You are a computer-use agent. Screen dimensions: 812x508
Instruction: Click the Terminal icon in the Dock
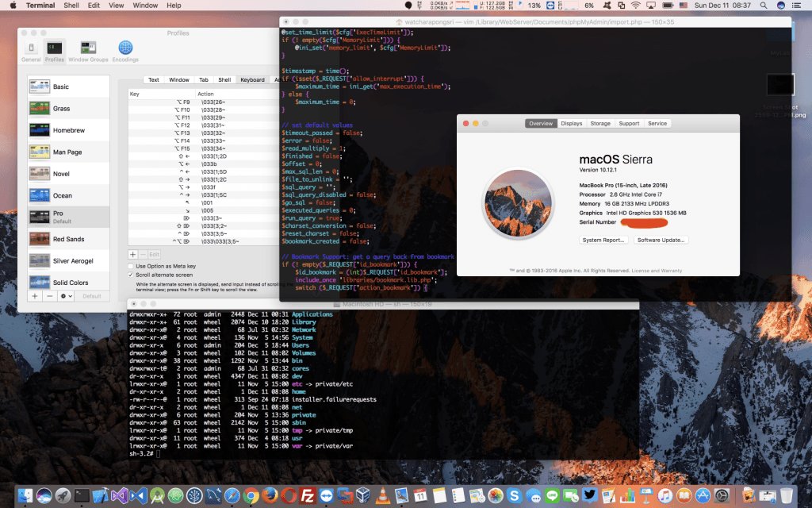(x=82, y=495)
